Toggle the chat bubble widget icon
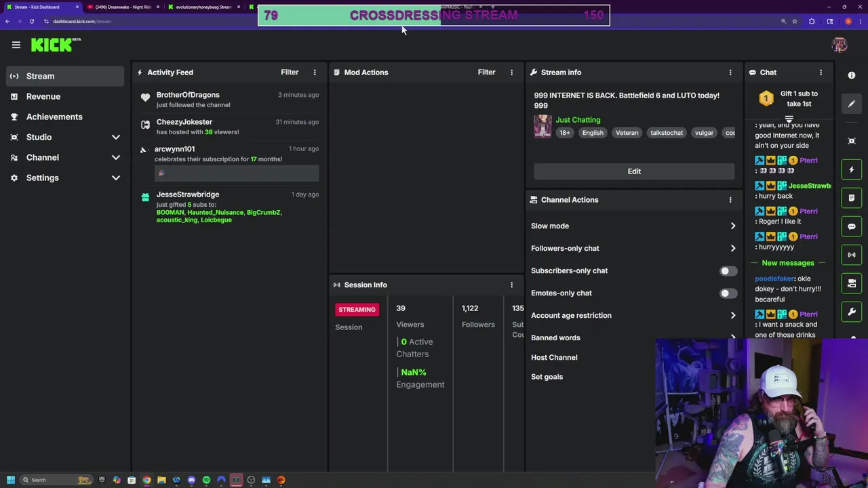The image size is (868, 488). (x=852, y=226)
